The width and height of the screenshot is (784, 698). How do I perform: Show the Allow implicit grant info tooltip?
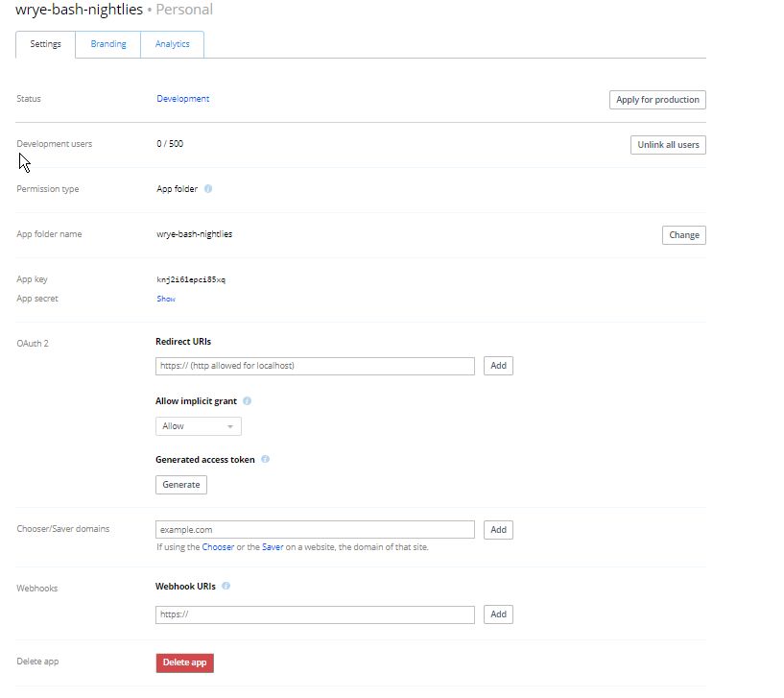[x=247, y=400]
